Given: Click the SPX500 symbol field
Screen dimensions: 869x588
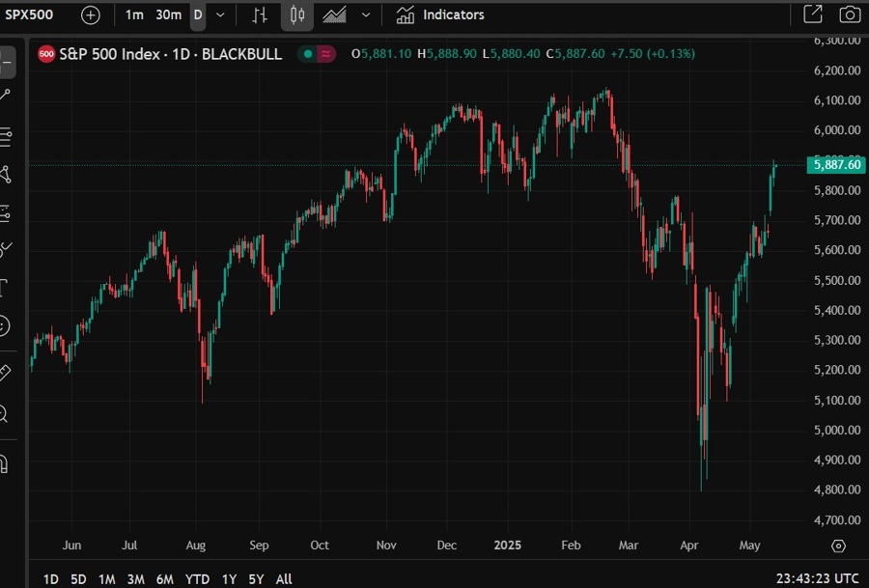Looking at the screenshot, I should (x=29, y=14).
